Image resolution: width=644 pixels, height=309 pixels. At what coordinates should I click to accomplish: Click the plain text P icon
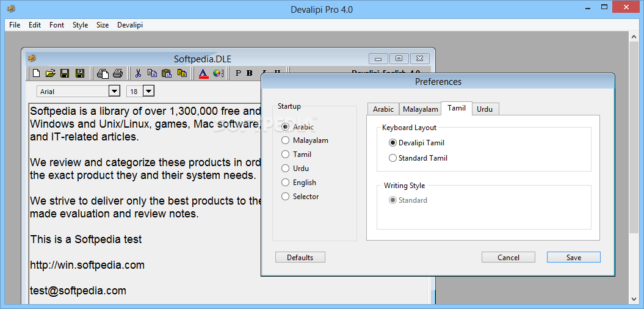point(238,73)
